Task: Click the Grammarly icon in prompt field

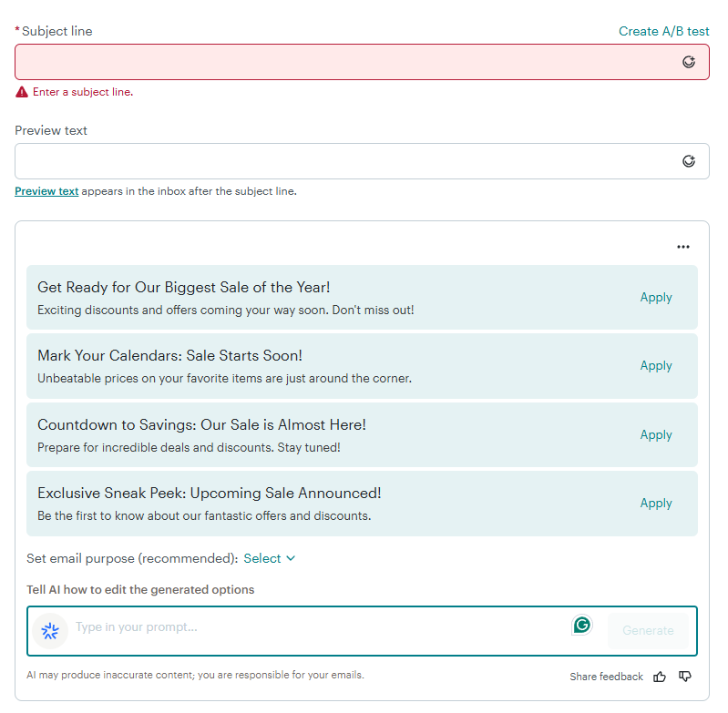Action: tap(581, 625)
